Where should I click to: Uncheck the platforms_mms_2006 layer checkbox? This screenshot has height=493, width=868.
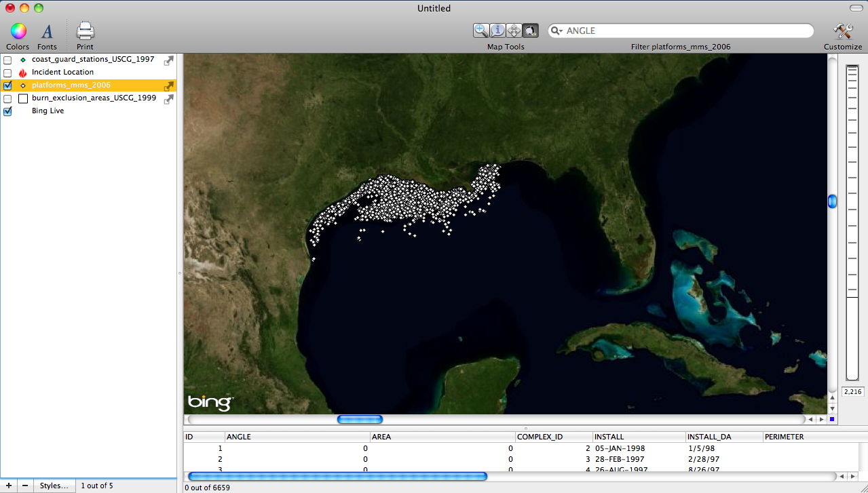tap(7, 85)
